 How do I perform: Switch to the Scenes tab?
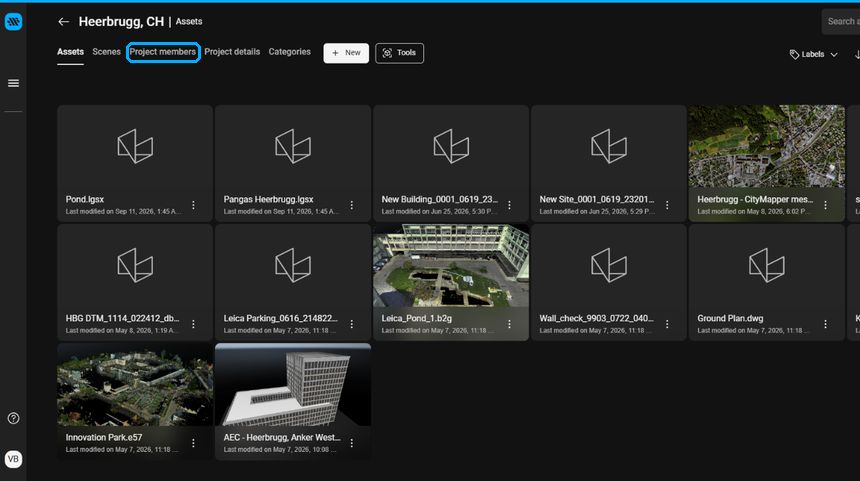(x=106, y=52)
